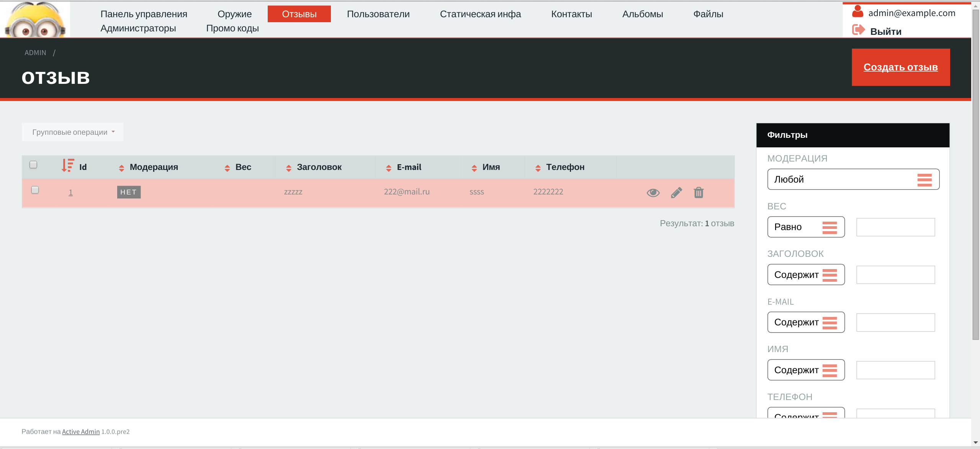Image resolution: width=980 pixels, height=449 pixels.
Task: Click the Заголовок filter text field
Action: coord(895,275)
